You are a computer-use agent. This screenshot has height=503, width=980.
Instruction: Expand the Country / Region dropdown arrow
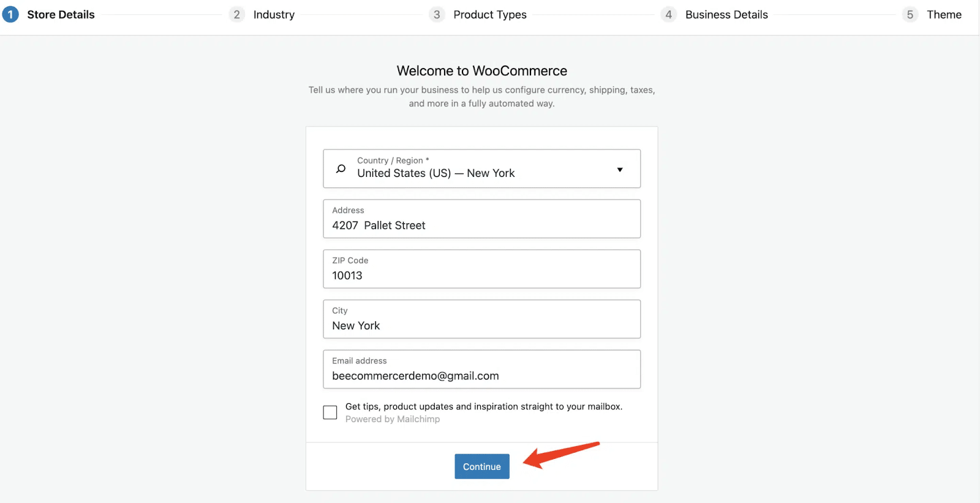pos(620,170)
